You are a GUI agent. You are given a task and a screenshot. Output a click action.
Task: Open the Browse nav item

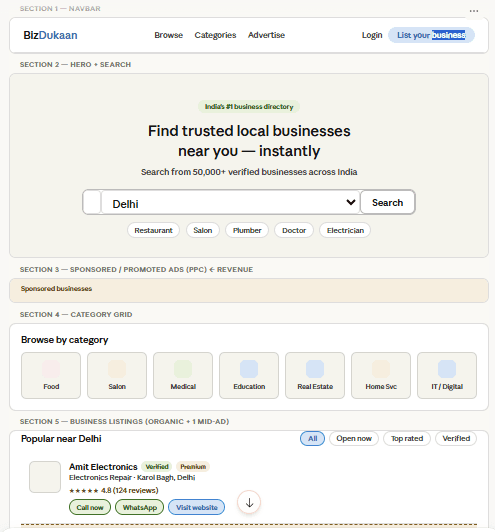(x=169, y=35)
